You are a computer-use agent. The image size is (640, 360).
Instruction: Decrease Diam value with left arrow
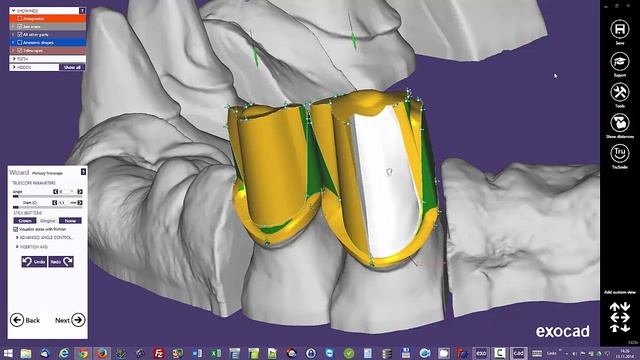[55, 202]
